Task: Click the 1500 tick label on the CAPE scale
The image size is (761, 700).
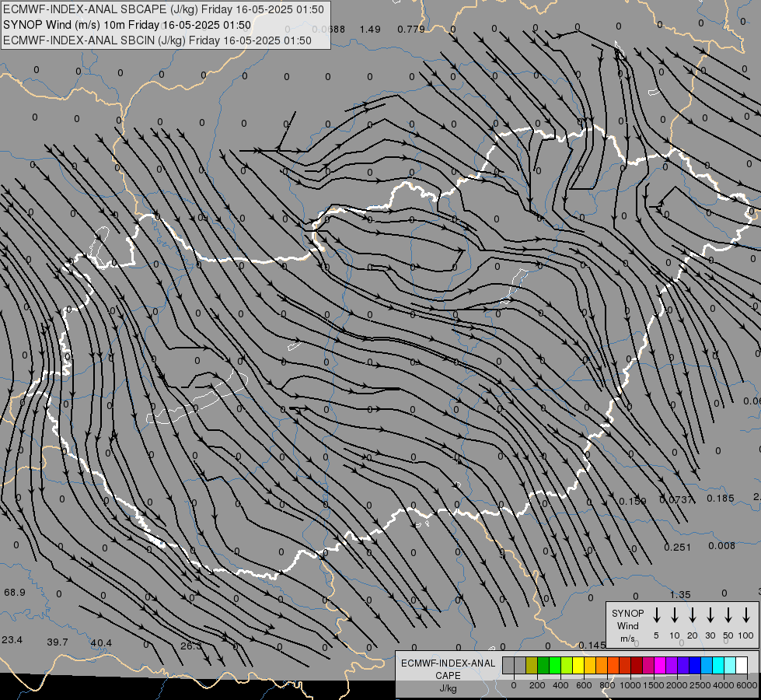Action: pyautogui.click(x=654, y=685)
